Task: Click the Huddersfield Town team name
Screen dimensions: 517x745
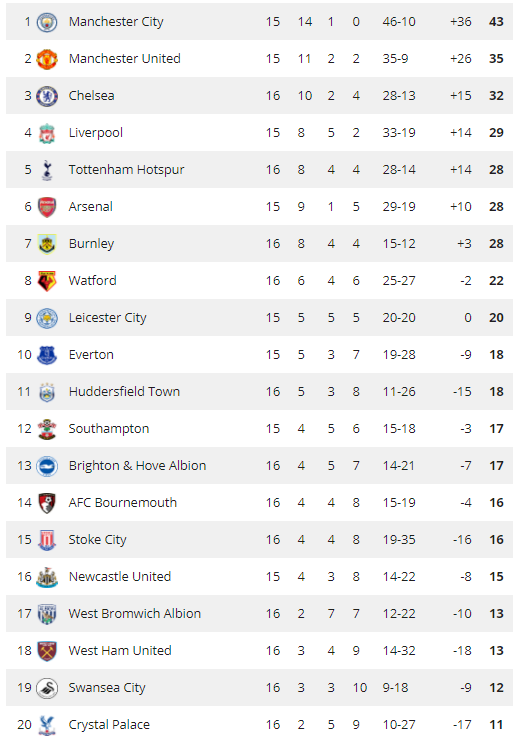Action: click(124, 392)
